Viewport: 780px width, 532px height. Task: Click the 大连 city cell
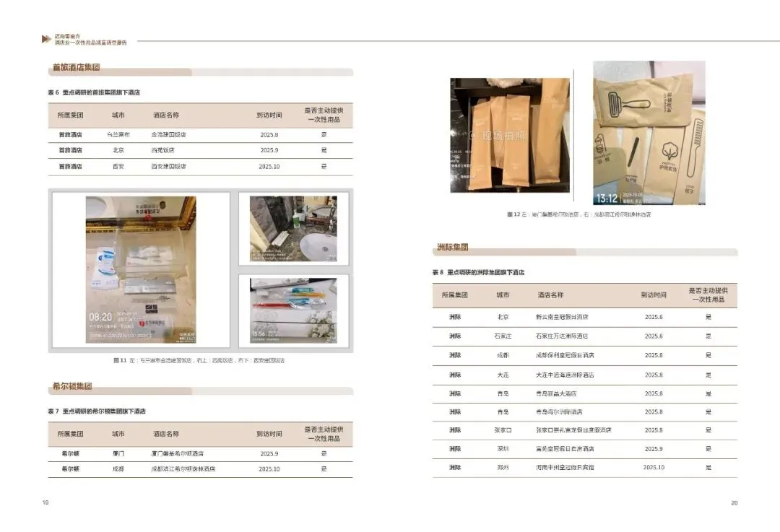click(503, 375)
